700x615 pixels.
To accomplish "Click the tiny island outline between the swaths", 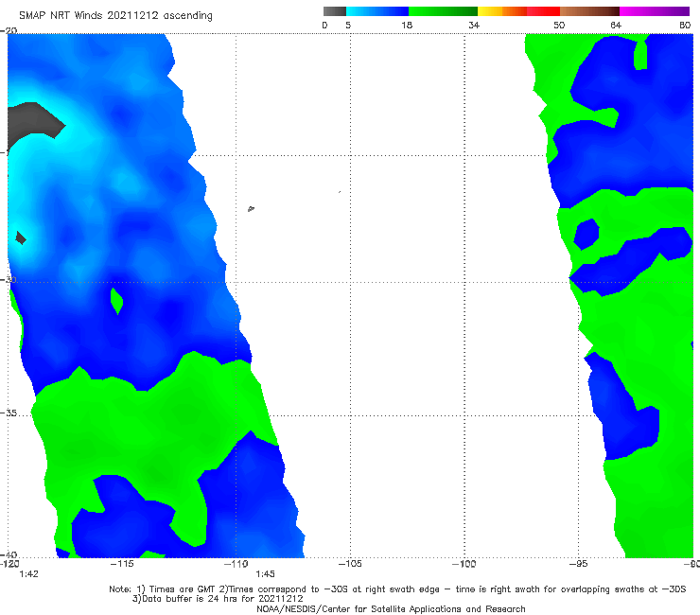I will click(x=251, y=208).
